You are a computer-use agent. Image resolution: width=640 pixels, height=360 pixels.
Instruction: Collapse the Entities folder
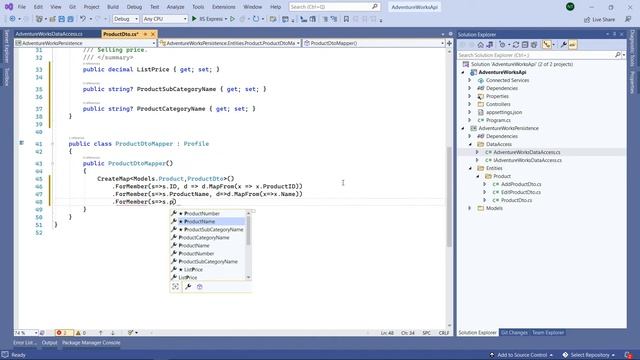[470, 168]
